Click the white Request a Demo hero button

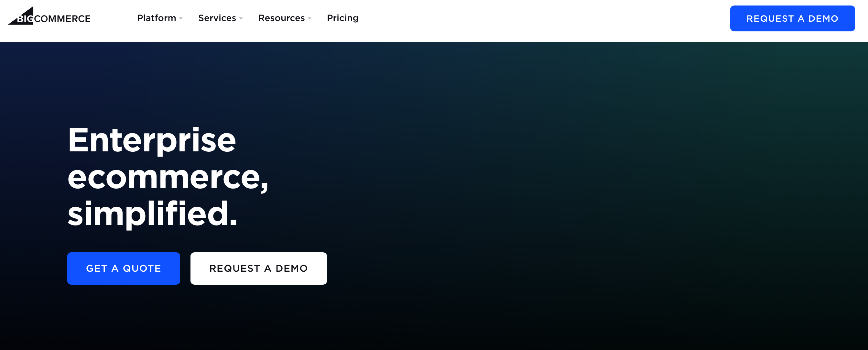tap(258, 268)
